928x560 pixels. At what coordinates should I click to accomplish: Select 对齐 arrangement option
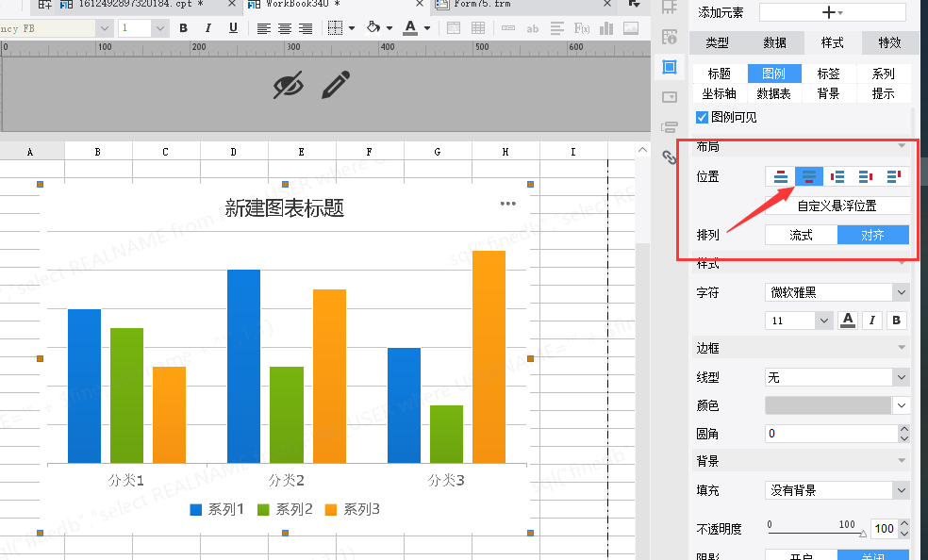873,235
